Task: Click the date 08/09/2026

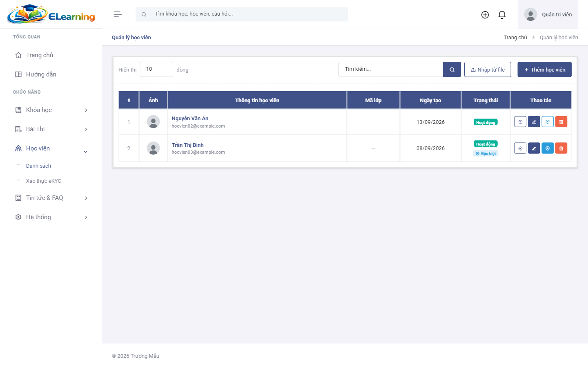Action: (430, 148)
